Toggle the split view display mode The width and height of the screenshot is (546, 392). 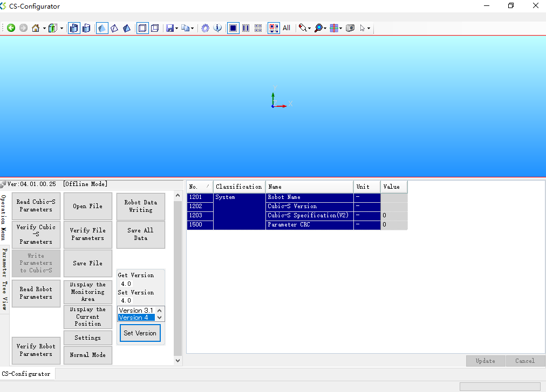246,27
